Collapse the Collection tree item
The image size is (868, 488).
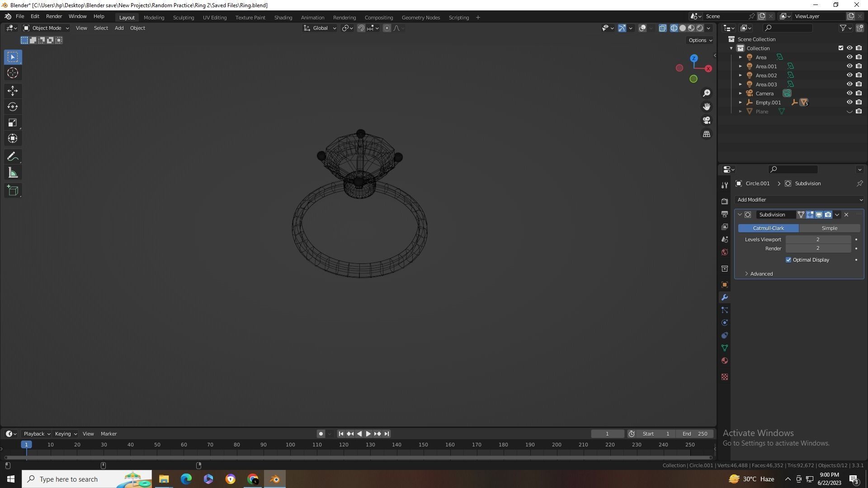point(731,48)
